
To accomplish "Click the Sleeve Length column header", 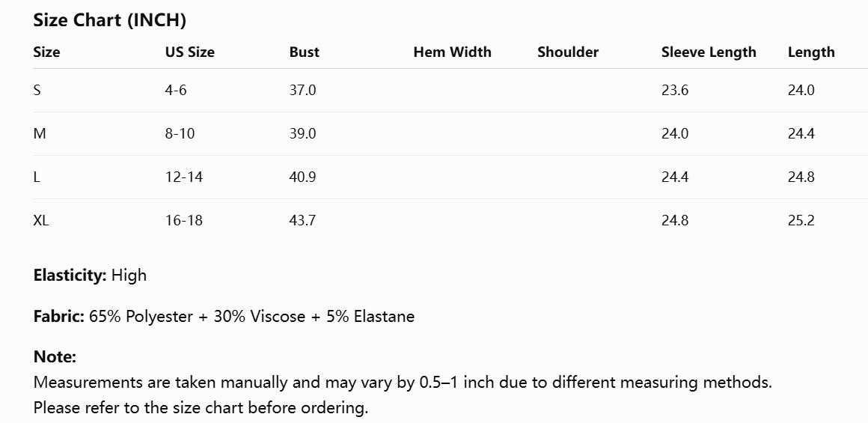I will (x=709, y=52).
